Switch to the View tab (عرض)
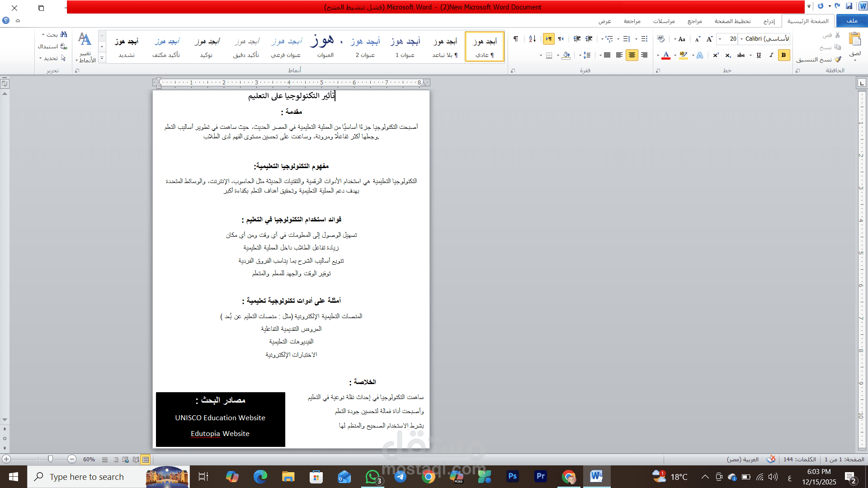This screenshot has height=488, width=868. click(x=605, y=21)
